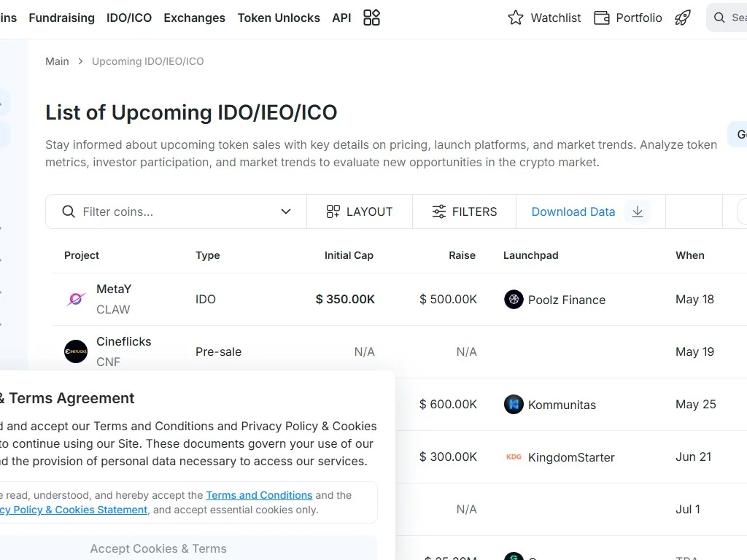Click the KingdomStarter KDG logo
The image size is (747, 560).
point(514,456)
